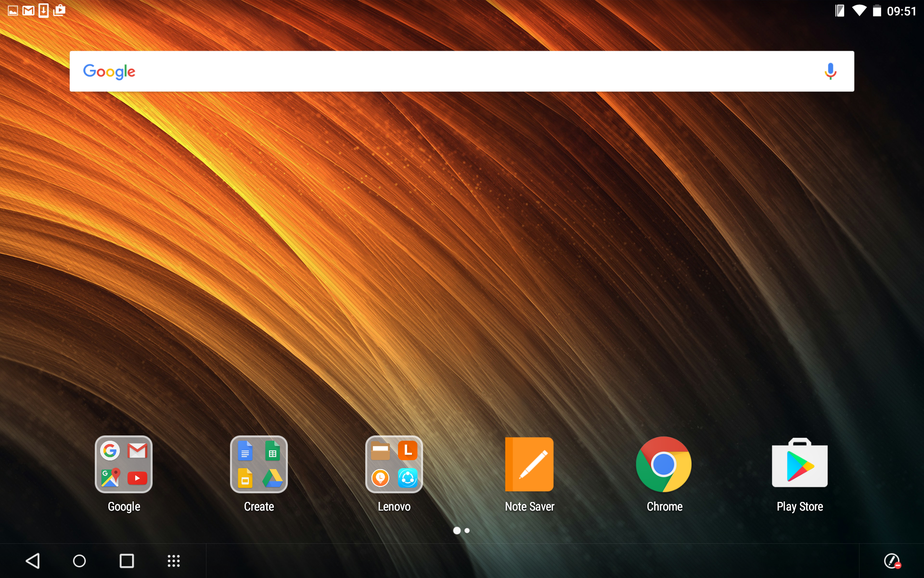Expand the Create folder
The width and height of the screenshot is (924, 578).
coord(259,465)
